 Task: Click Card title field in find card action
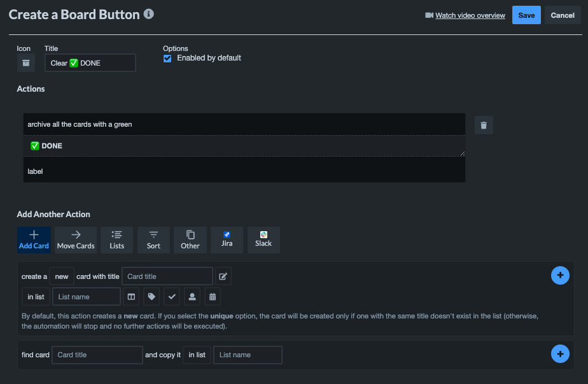pos(97,355)
